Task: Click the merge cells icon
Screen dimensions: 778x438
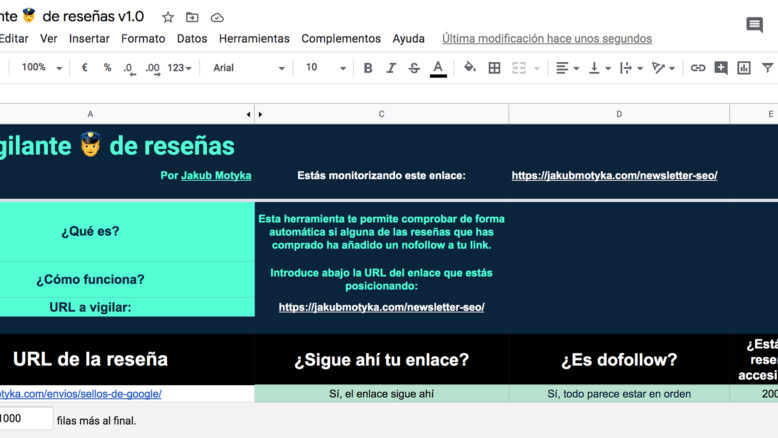Action: 519,68
